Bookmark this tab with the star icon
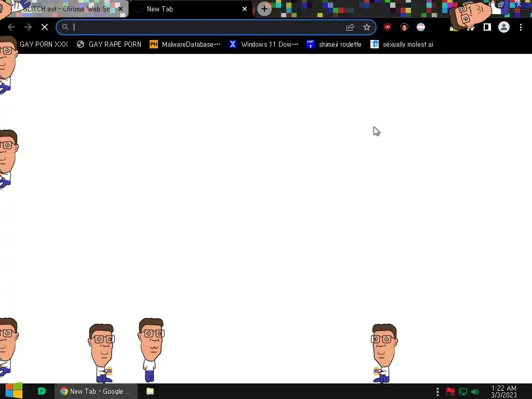 coord(367,27)
